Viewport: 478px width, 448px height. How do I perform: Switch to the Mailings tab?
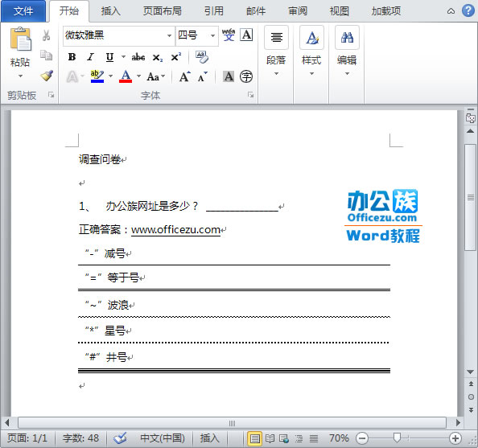point(256,11)
